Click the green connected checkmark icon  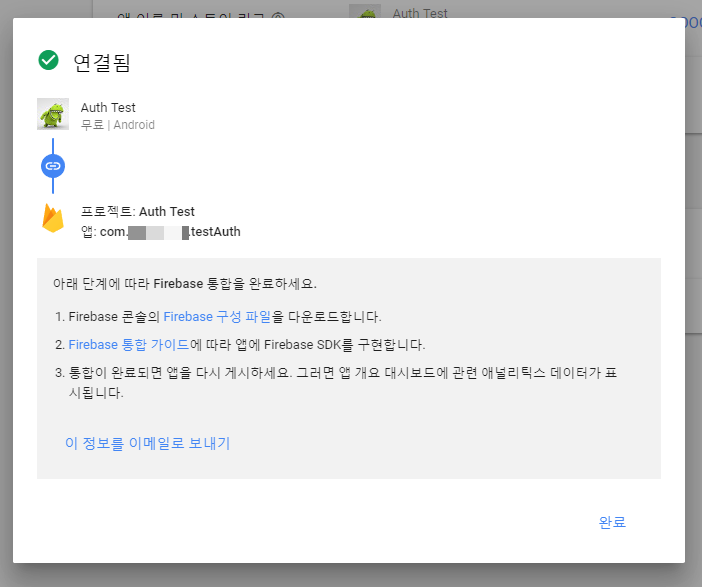pyautogui.click(x=48, y=60)
